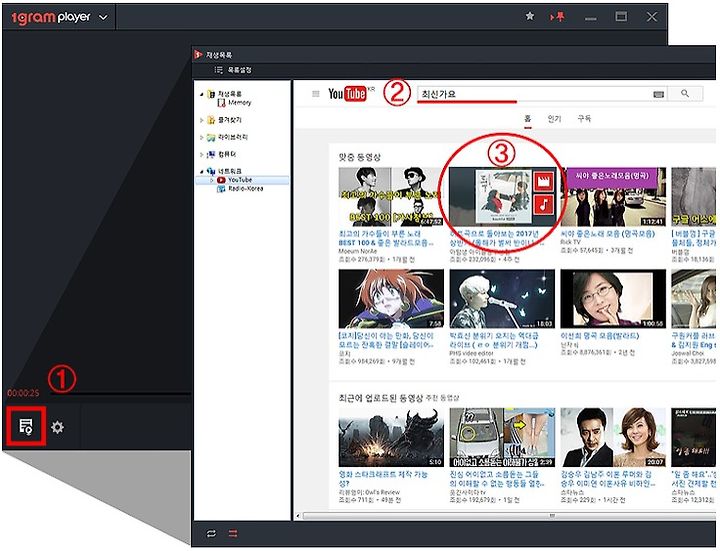The height and width of the screenshot is (551, 720).
Task: Switch to the 구독 tab
Action: [x=584, y=118]
